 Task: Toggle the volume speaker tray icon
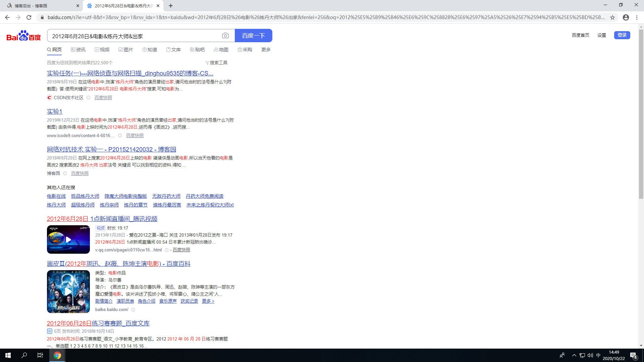tap(590, 355)
